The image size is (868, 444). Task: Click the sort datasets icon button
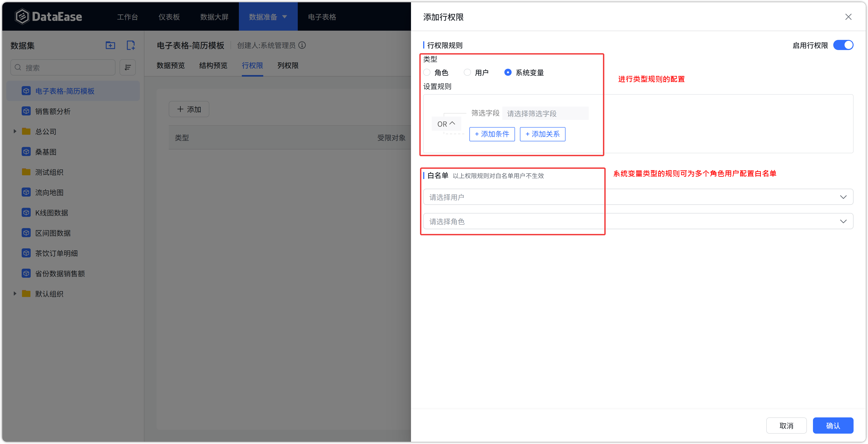pyautogui.click(x=128, y=68)
